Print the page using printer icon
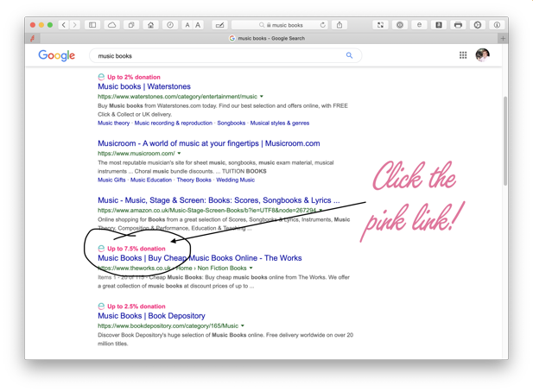The height and width of the screenshot is (392, 533). (x=458, y=25)
